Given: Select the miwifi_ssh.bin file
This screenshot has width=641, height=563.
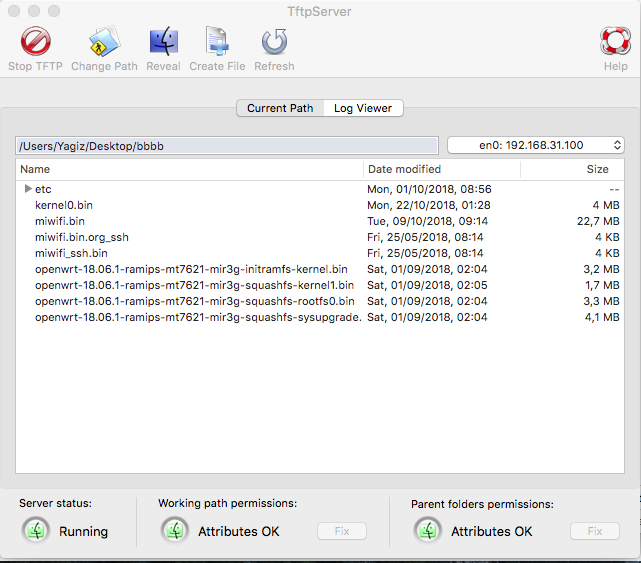Looking at the screenshot, I should point(320,253).
